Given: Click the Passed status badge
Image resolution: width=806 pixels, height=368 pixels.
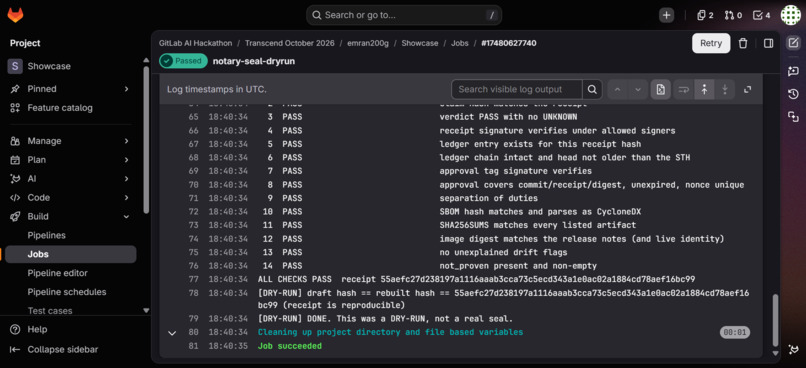Looking at the screenshot, I should (x=183, y=61).
